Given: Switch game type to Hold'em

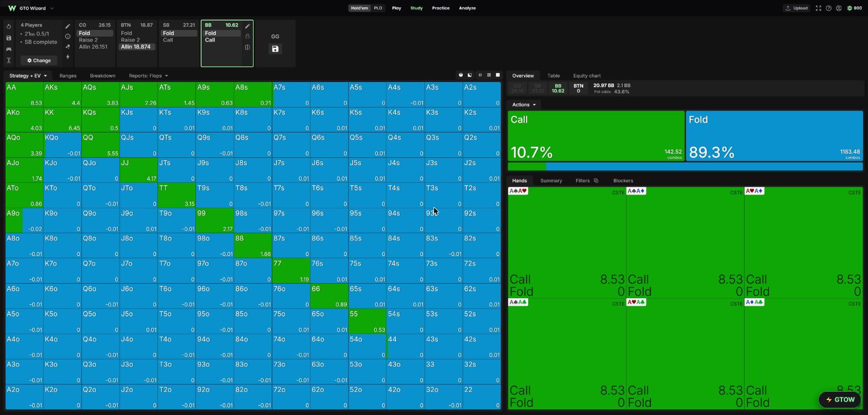Looking at the screenshot, I should (x=359, y=8).
